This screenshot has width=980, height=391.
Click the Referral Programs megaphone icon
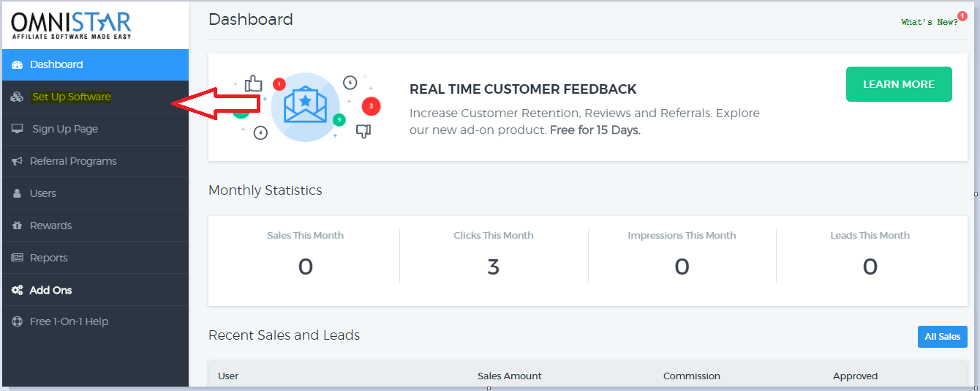pyautogui.click(x=18, y=161)
